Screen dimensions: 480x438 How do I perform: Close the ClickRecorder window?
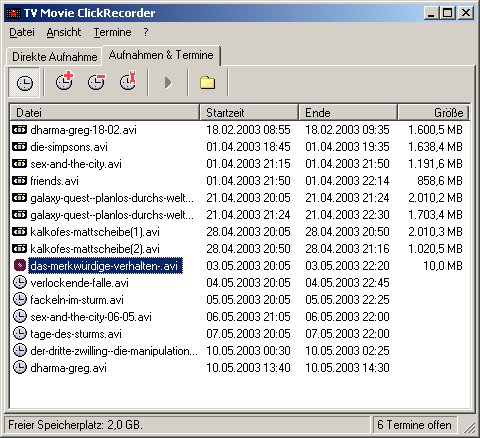point(465,13)
